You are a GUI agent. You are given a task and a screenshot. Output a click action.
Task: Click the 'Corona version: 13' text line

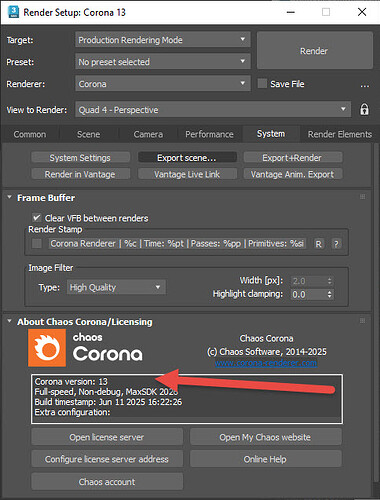[71, 382]
